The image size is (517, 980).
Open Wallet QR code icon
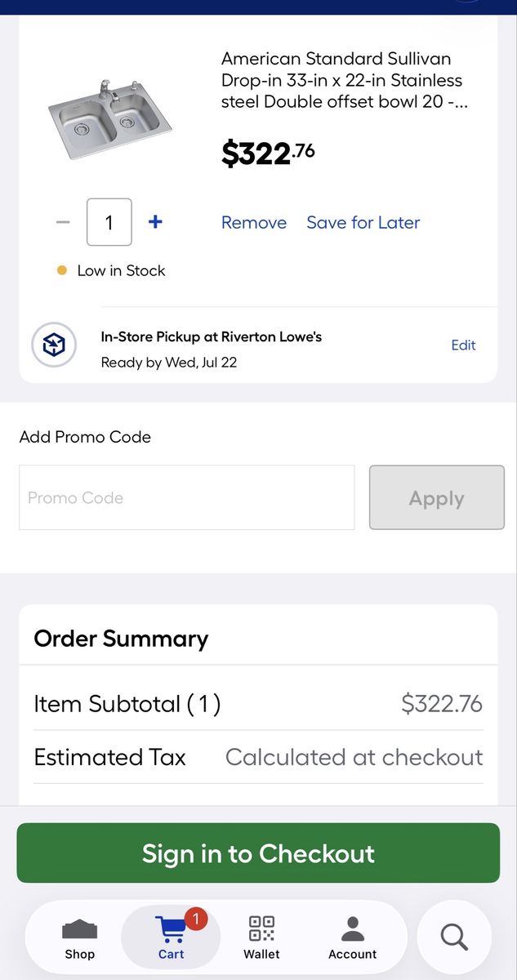click(x=261, y=929)
